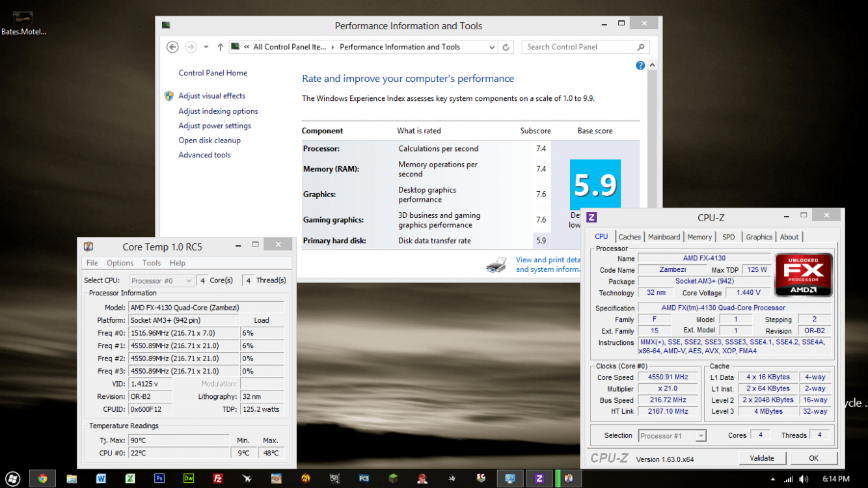This screenshot has width=868, height=488.
Task: Open the SC taskbar icon
Action: (481, 478)
